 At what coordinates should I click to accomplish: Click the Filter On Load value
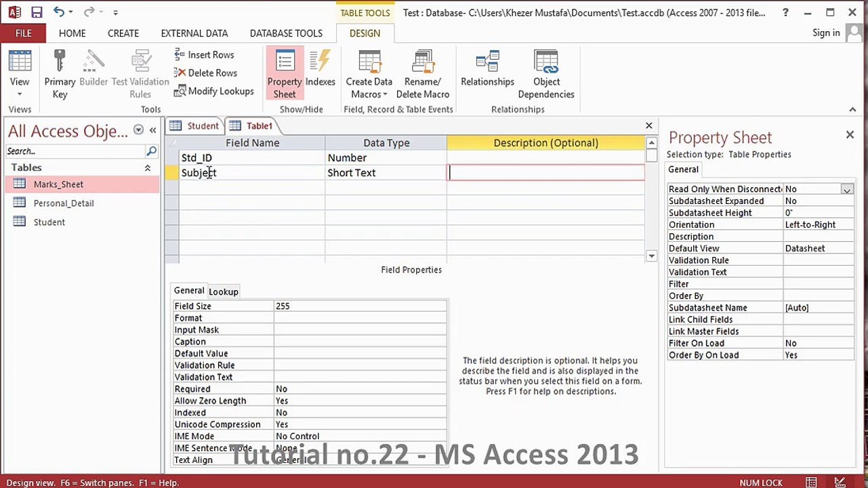pyautogui.click(x=819, y=344)
